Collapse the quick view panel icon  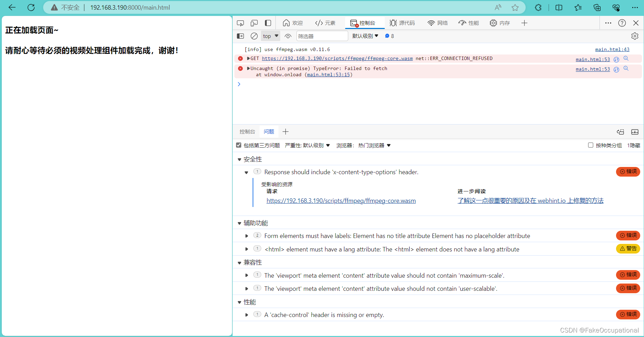(635, 132)
